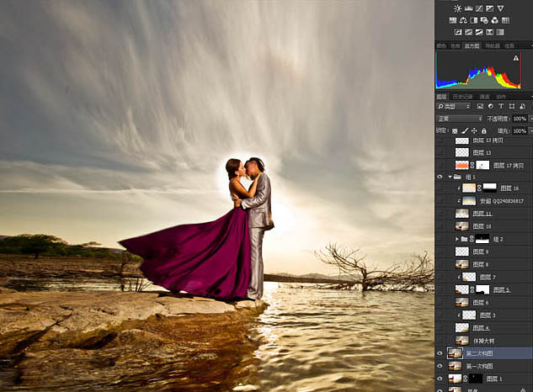Add a Color Balance adjustment (scales icon)
533x392 pixels.
(x=463, y=20)
